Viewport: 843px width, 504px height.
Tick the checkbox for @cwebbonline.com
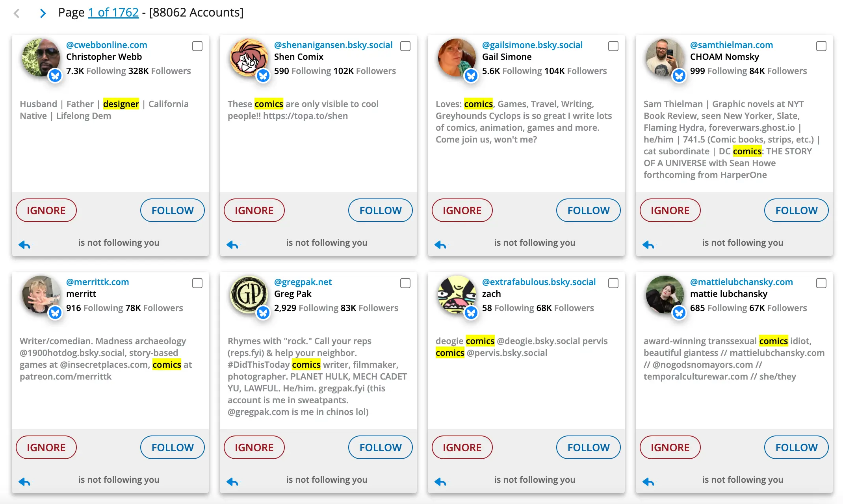coord(197,46)
